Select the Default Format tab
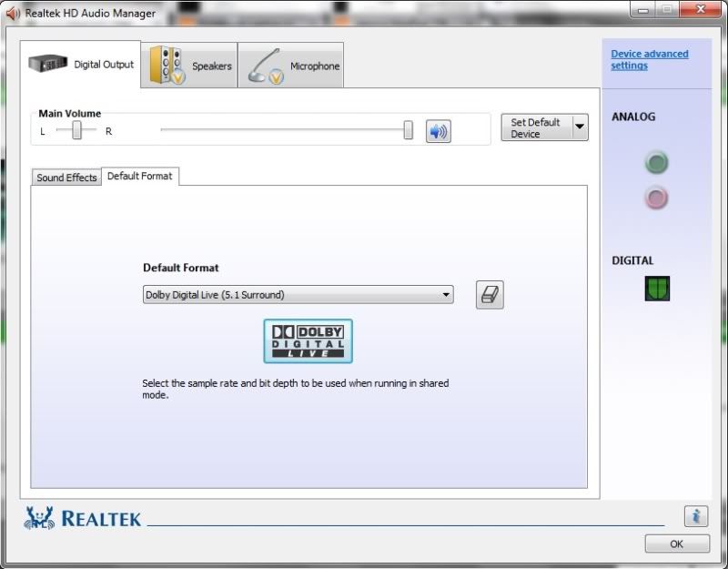The height and width of the screenshot is (569, 728). [139, 176]
